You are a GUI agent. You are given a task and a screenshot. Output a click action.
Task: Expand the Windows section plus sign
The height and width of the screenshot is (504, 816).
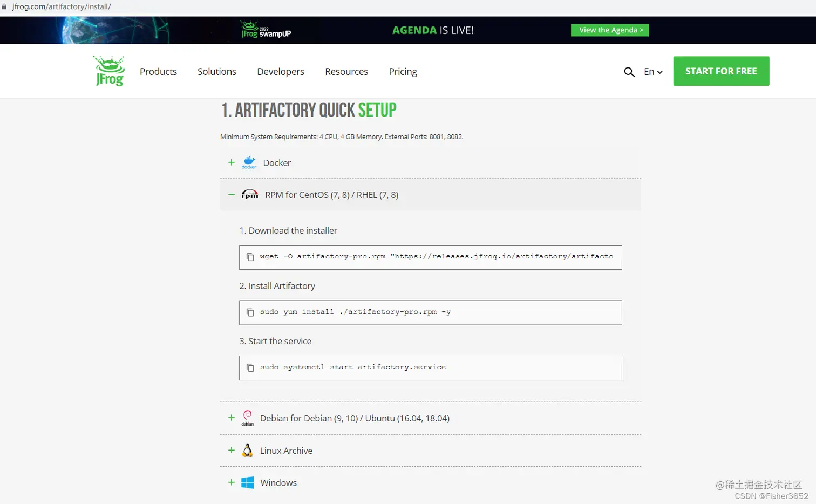[231, 482]
